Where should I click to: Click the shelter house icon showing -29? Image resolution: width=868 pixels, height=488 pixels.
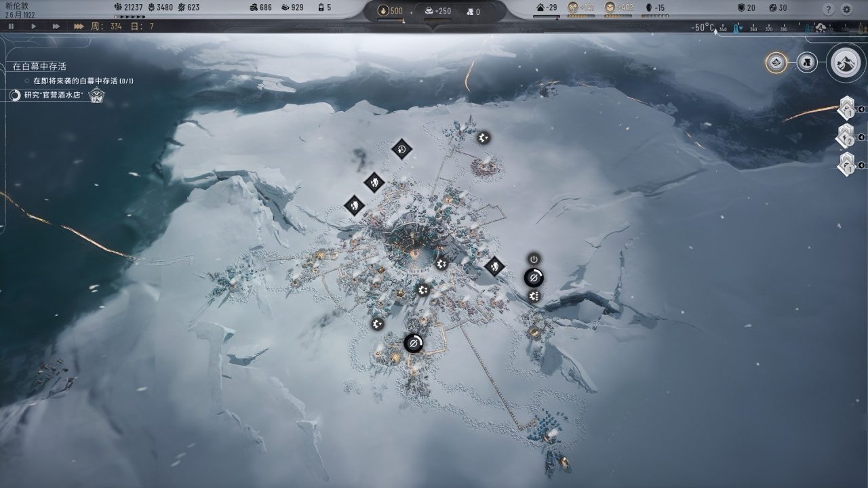click(540, 8)
